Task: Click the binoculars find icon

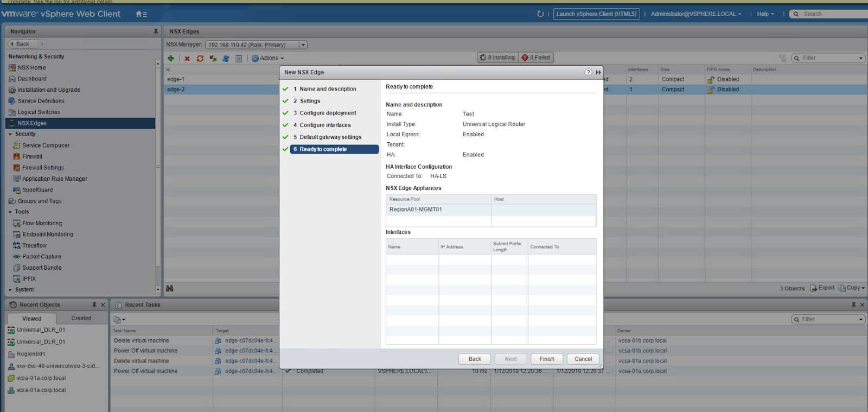Action: tap(170, 288)
